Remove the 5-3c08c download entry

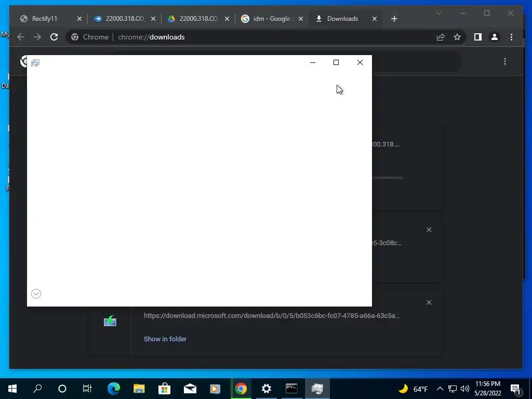[429, 230]
